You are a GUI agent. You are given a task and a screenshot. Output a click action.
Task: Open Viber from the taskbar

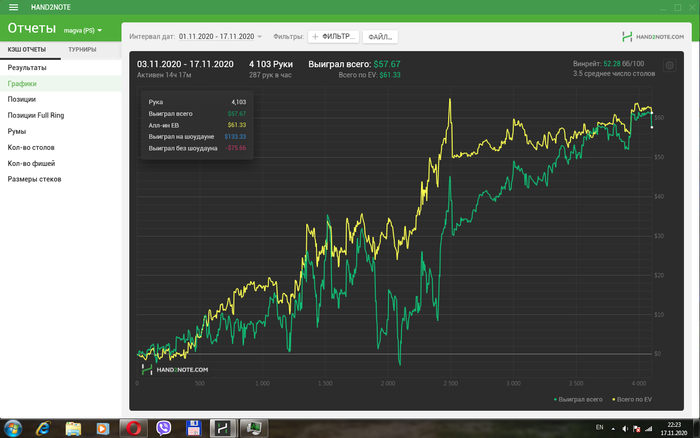click(x=163, y=429)
